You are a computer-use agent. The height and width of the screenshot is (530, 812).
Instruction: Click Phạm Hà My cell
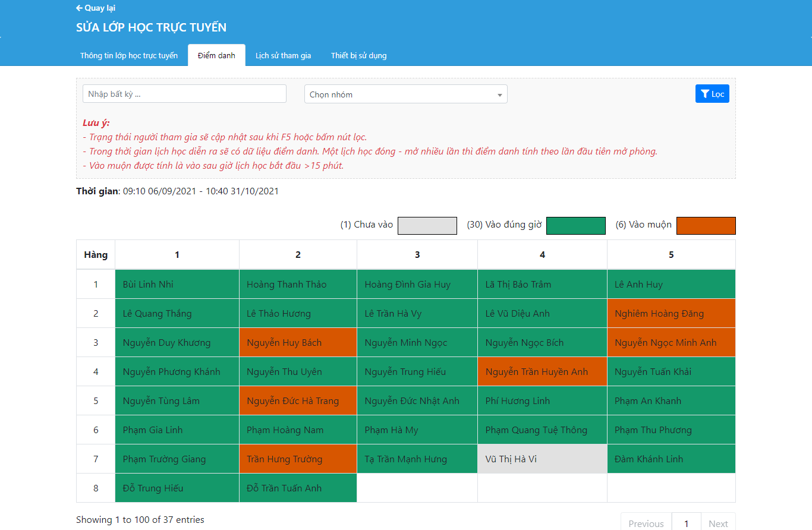(x=417, y=430)
